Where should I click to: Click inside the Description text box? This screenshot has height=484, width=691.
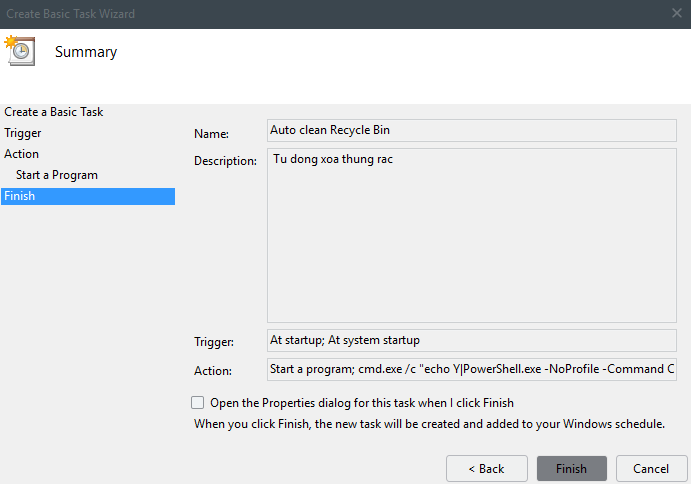coord(472,236)
